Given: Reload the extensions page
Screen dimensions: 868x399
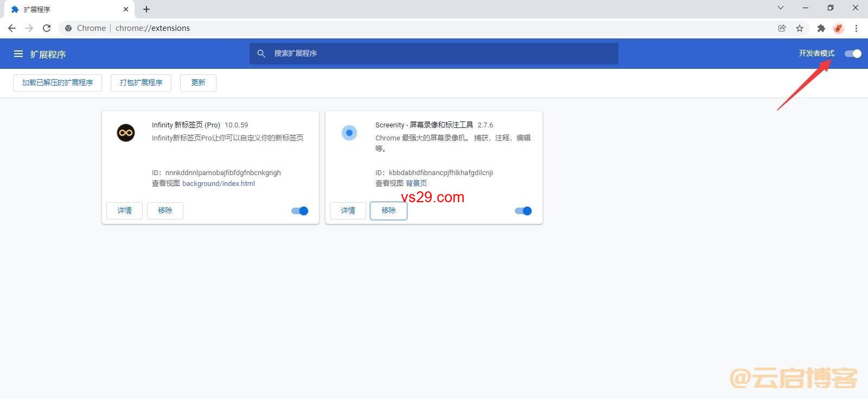Looking at the screenshot, I should point(47,28).
